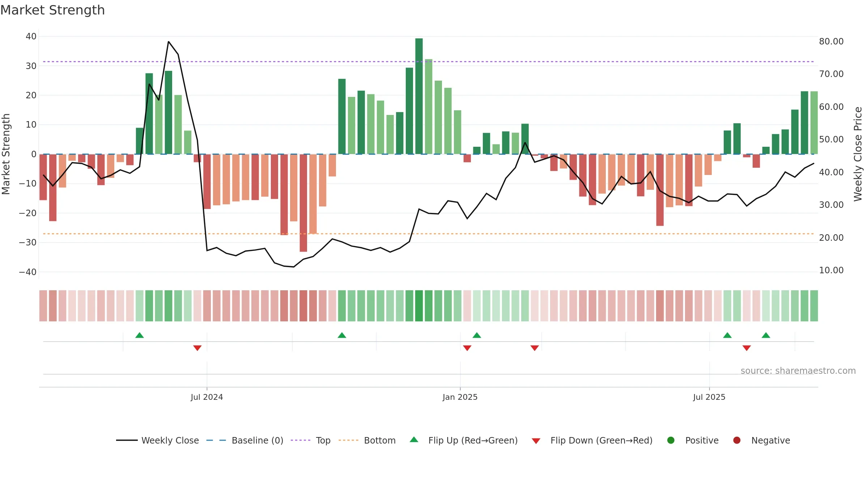The width and height of the screenshot is (868, 488).
Task: Click the red Negative dot in legend
Action: [737, 440]
